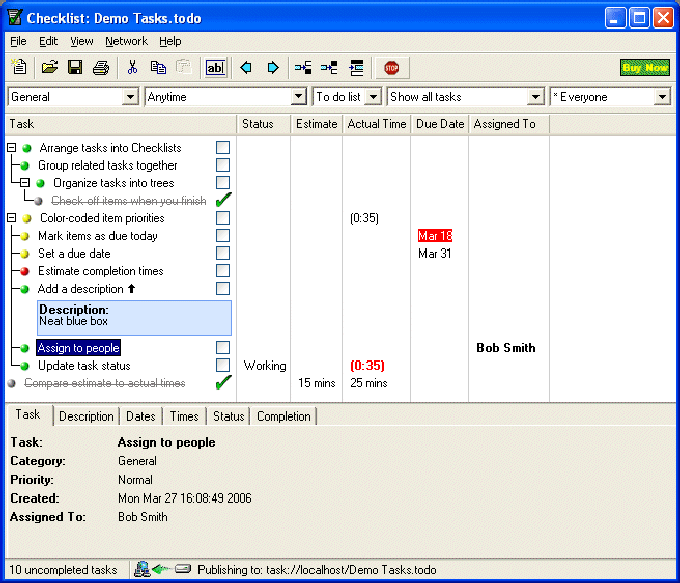Collapse 'Color-coded item priorities' tree node
680x583 pixels.
(12, 218)
